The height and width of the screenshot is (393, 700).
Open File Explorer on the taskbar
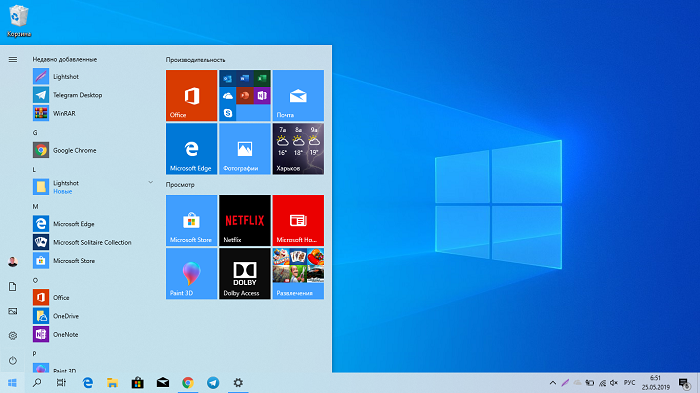pos(112,383)
